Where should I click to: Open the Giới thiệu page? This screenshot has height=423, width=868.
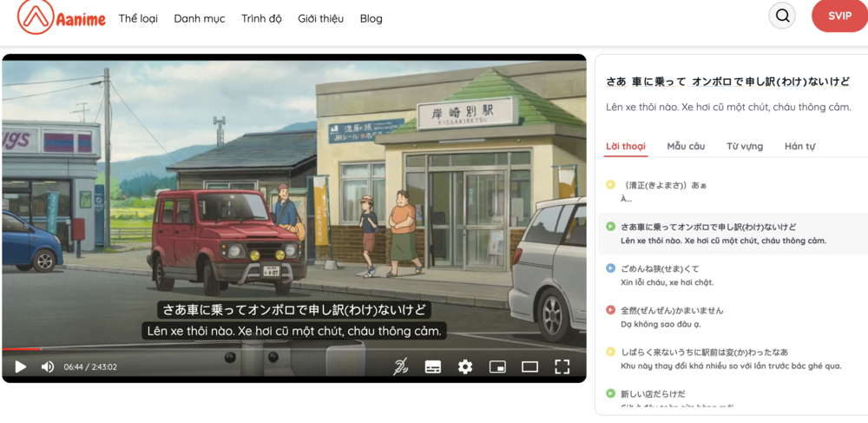coord(320,18)
